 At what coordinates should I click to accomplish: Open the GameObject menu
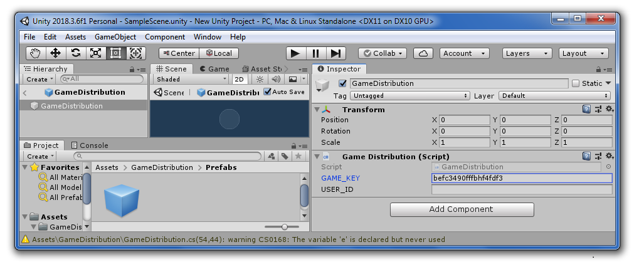point(115,37)
